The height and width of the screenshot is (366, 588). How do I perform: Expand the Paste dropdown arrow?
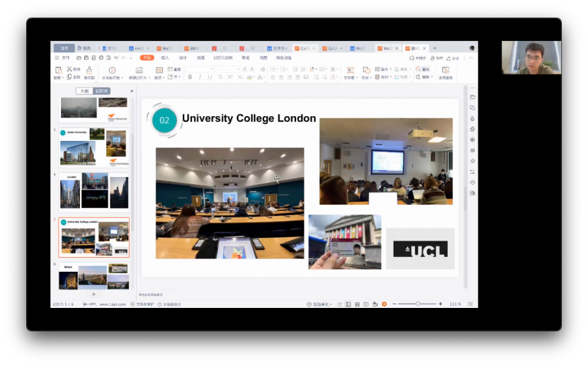pos(62,78)
